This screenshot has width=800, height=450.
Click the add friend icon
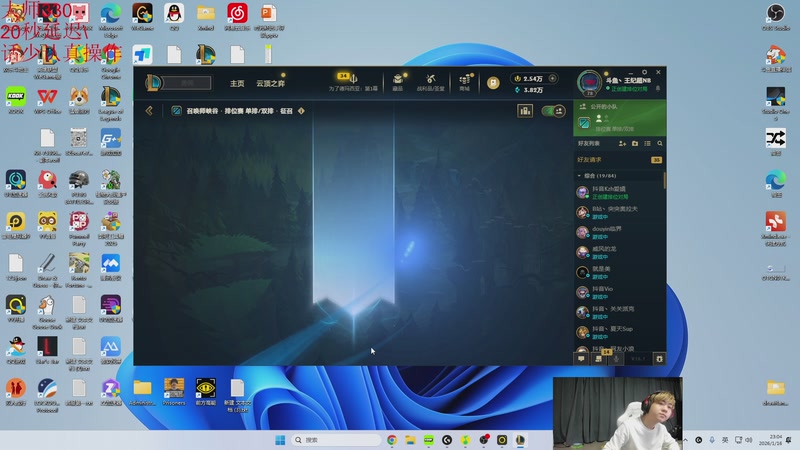622,144
